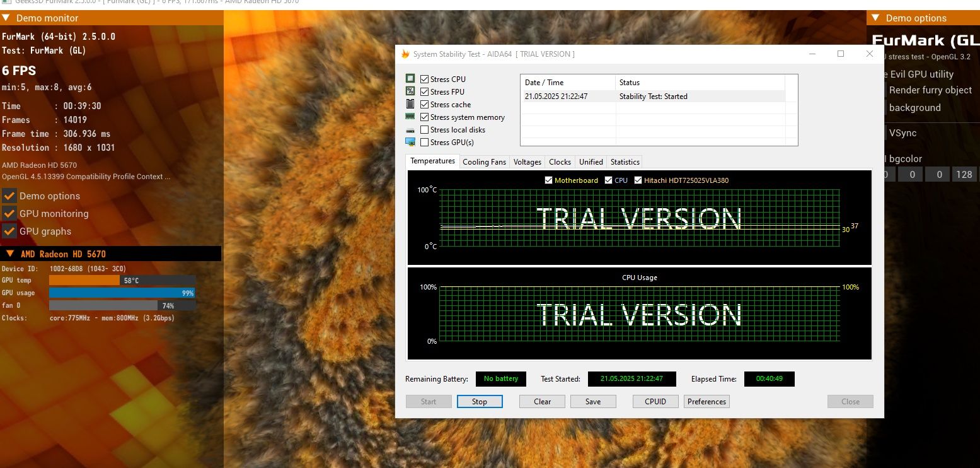Click the Date / Time column header
Image resolution: width=980 pixels, height=468 pixels.
point(568,83)
